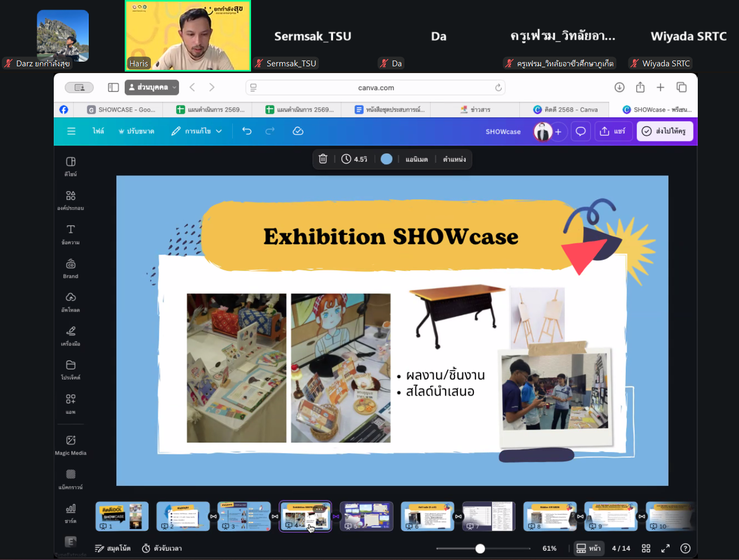This screenshot has height=560, width=739.
Task: Open the Charts panel in sidebar
Action: tap(70, 513)
